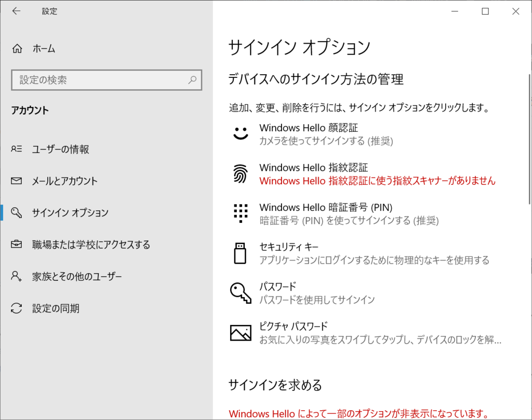Image resolution: width=532 pixels, height=420 pixels.
Task: Click the アカウント section heading
Action: pyautogui.click(x=30, y=111)
